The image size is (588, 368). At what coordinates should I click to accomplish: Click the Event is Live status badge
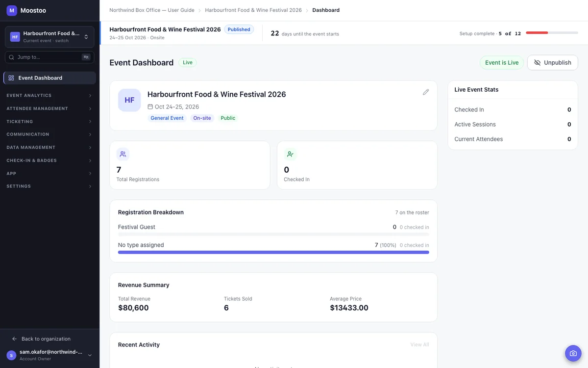click(x=502, y=63)
